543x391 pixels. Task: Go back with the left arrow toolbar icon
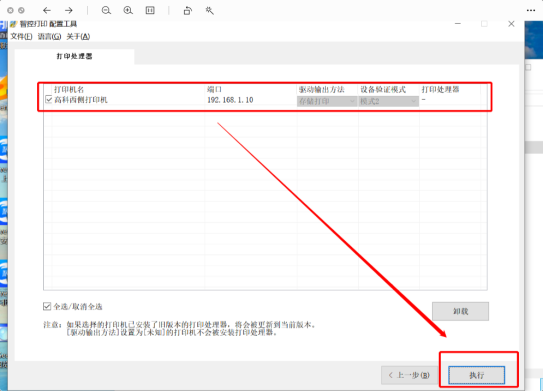[x=47, y=10]
